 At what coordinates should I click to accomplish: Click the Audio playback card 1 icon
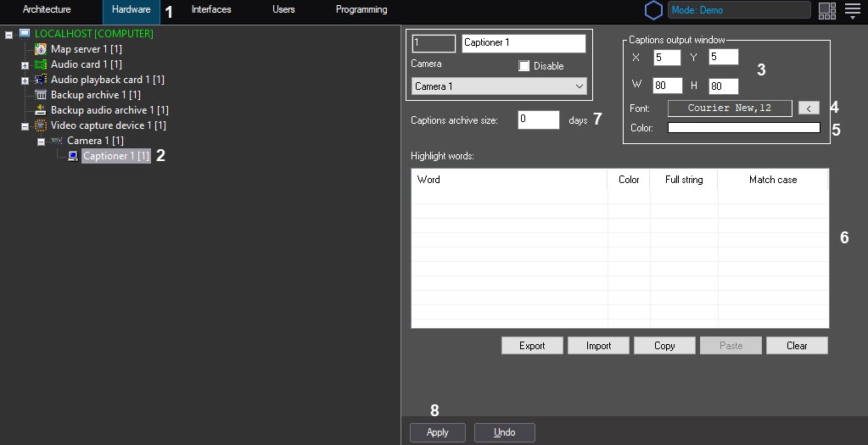41,80
